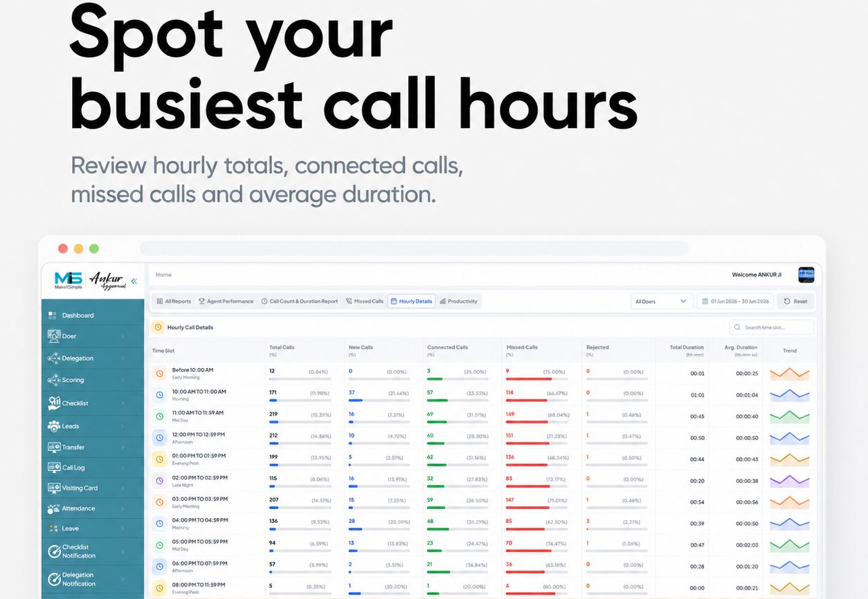Viewport: 868px width, 599px height.
Task: Click the 06:00 PM TO 07:59 PM row
Action: (483, 566)
